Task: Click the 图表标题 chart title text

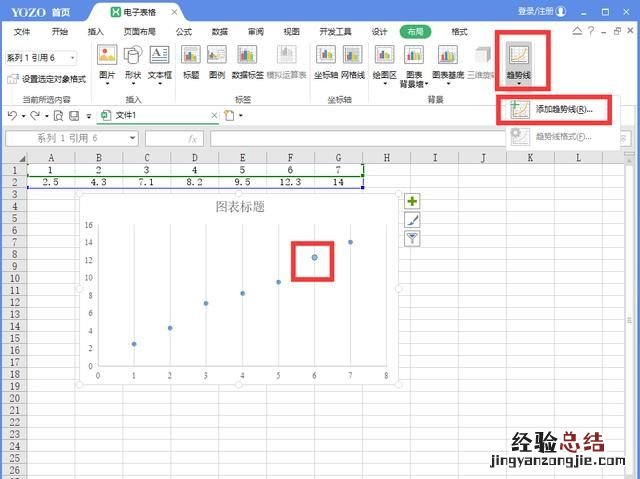Action: pyautogui.click(x=240, y=207)
